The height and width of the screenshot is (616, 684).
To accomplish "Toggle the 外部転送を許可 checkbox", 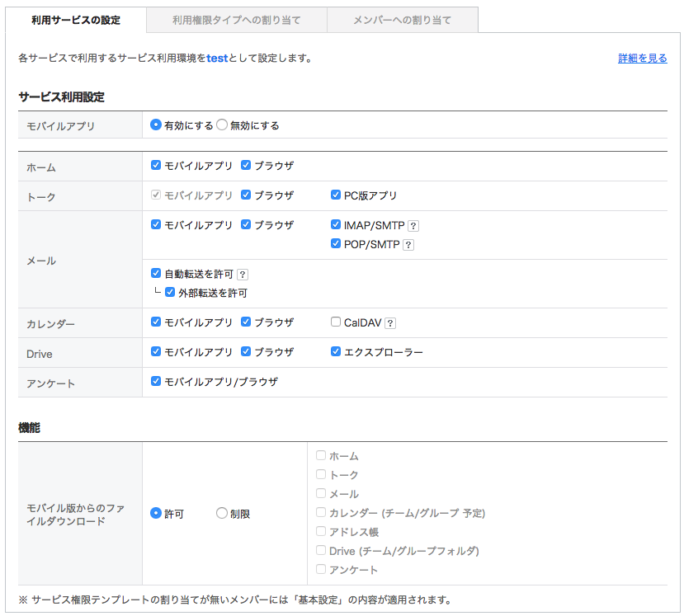I will tap(170, 293).
